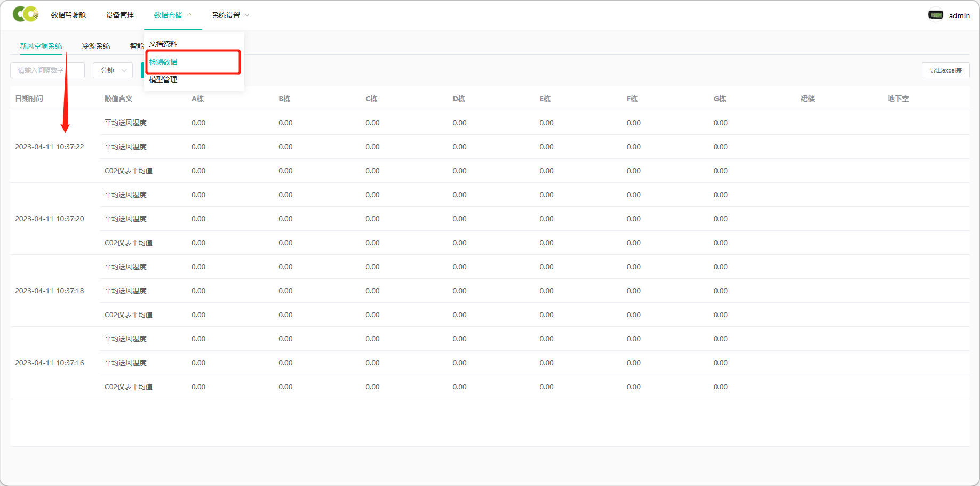980x486 pixels.
Task: Open the 分钟 time unit dropdown
Action: [113, 70]
